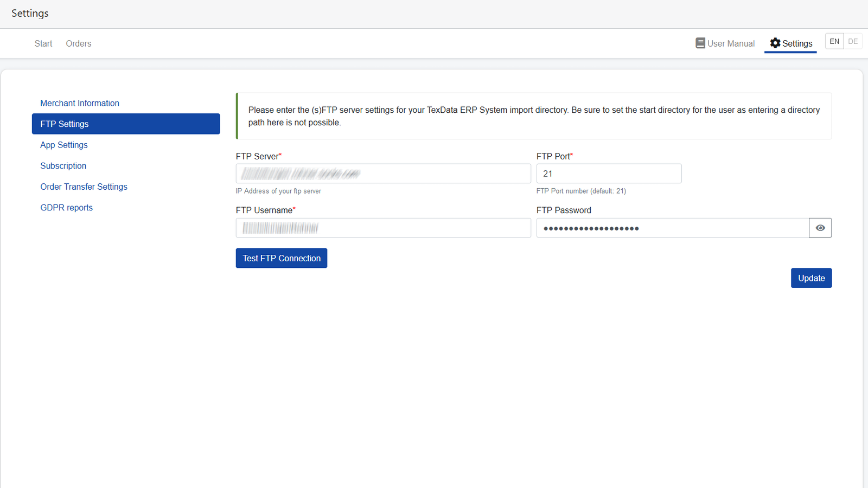The height and width of the screenshot is (488, 868).
Task: Click the Update button
Action: coord(811,278)
